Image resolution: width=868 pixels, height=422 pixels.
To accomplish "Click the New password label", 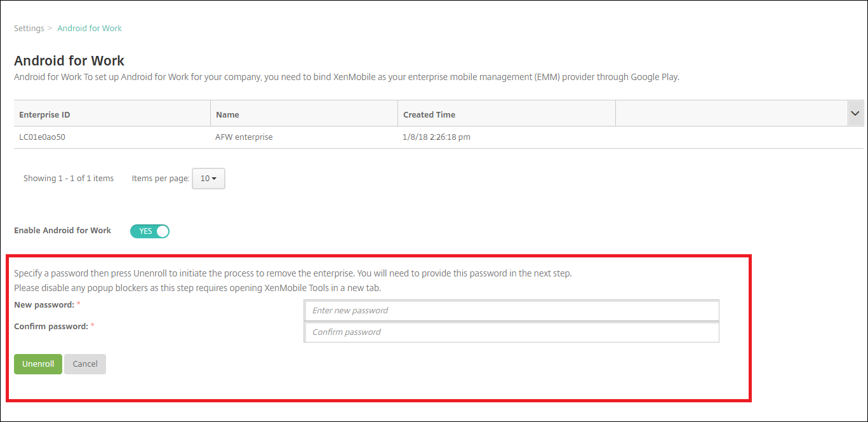I will pyautogui.click(x=44, y=305).
